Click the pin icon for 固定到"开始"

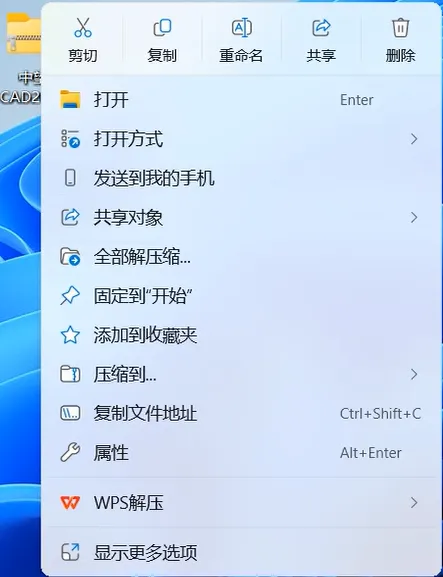(70, 296)
